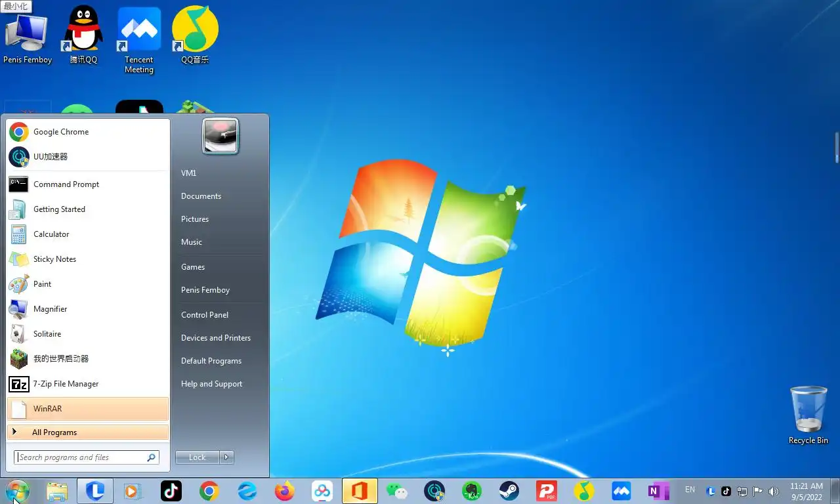The height and width of the screenshot is (504, 840).
Task: Click blue L icon in system tray
Action: click(711, 491)
